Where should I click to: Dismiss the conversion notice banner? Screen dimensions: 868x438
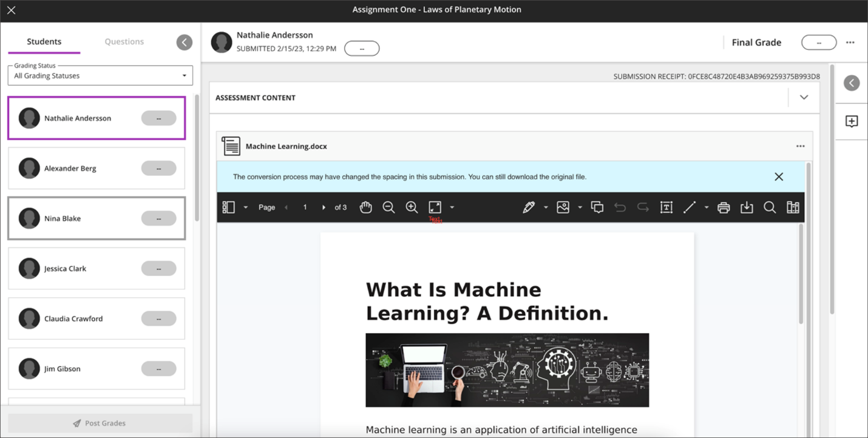pos(779,177)
